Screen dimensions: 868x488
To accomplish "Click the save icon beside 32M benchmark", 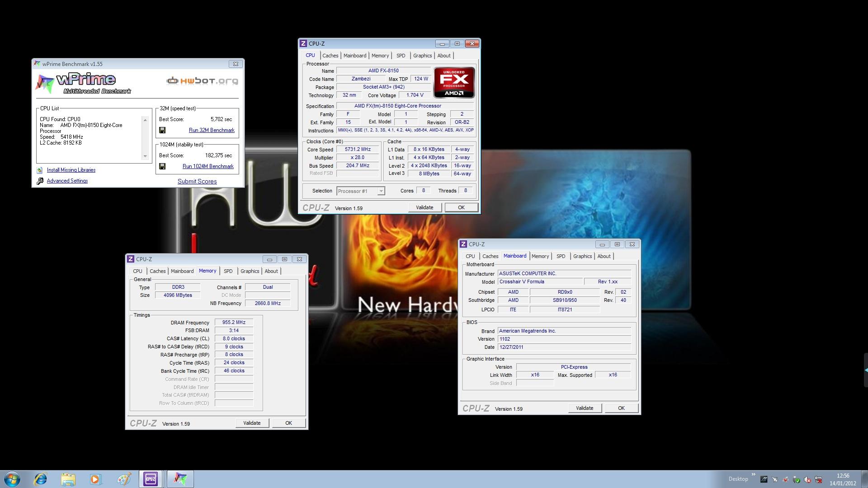I will tap(162, 130).
